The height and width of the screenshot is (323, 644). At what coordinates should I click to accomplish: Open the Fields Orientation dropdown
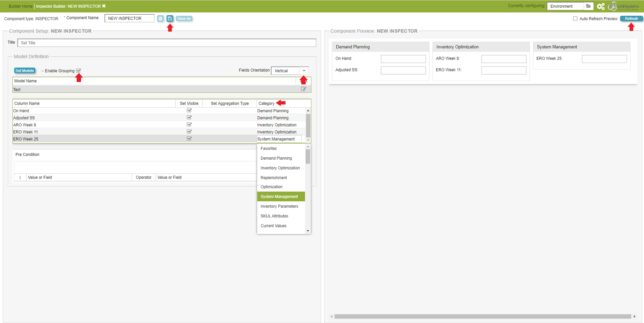(x=304, y=71)
